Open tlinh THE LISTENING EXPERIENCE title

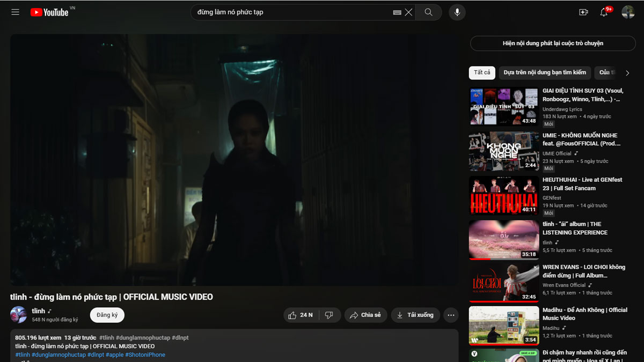click(575, 228)
